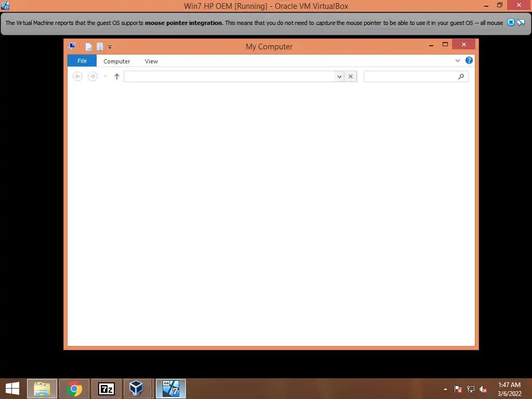Open the Action Center flag icon
Viewport: 532px width, 399px height.
point(458,389)
